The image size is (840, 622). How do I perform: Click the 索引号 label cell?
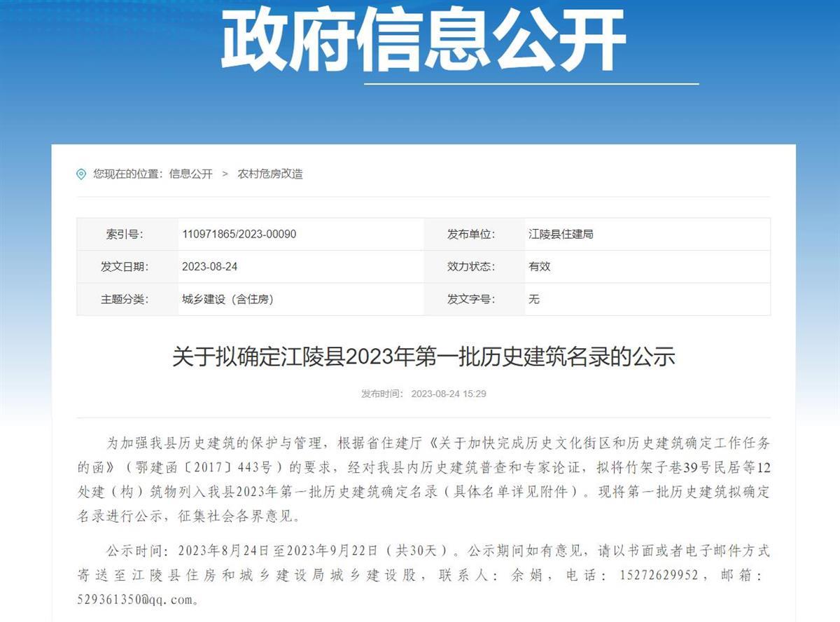125,234
